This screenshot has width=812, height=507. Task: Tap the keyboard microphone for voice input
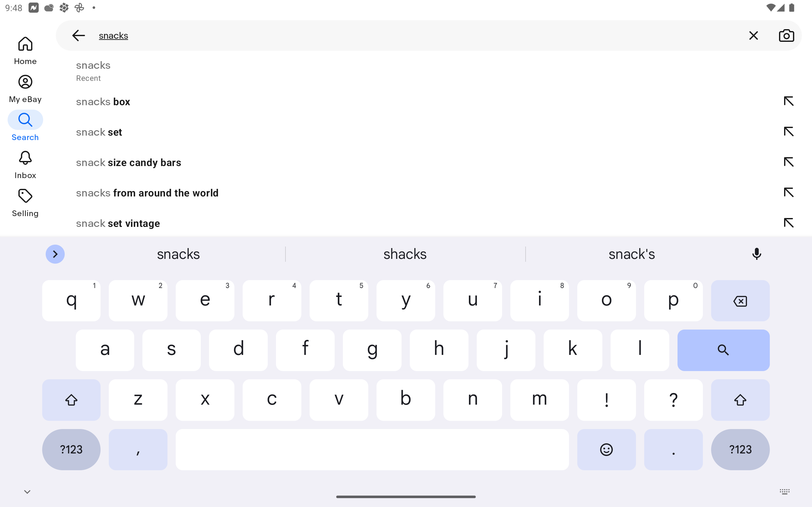point(756,254)
